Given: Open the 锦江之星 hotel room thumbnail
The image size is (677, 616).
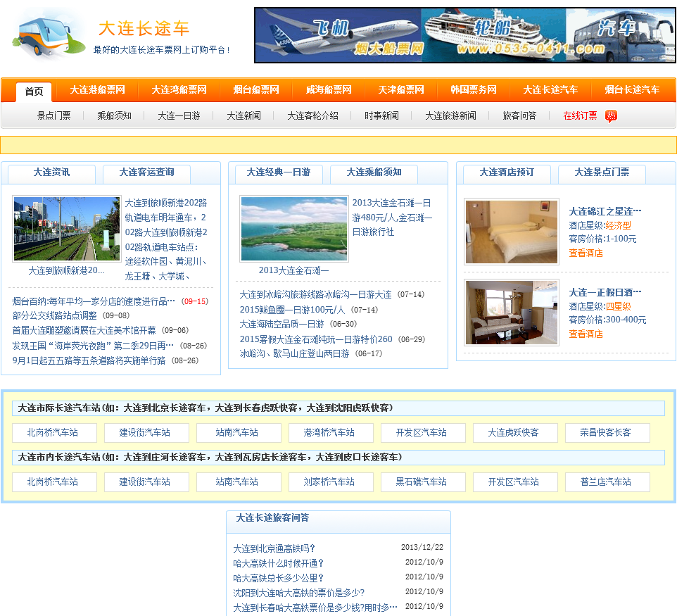Looking at the screenshot, I should (512, 232).
